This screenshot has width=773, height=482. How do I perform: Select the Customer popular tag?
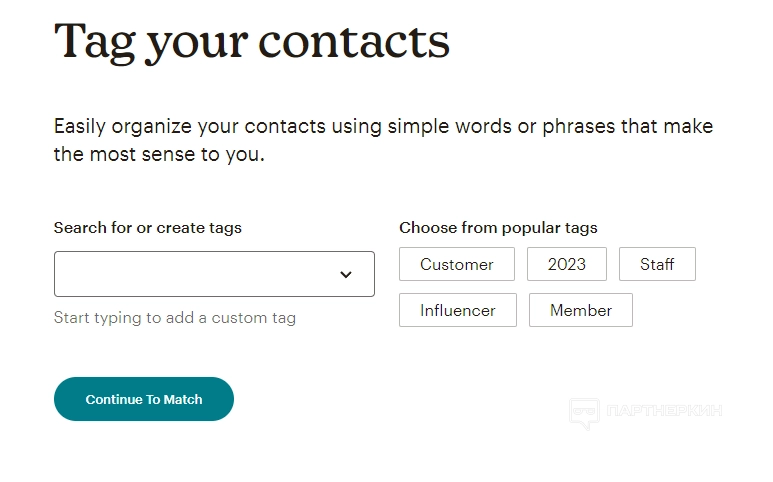point(456,264)
